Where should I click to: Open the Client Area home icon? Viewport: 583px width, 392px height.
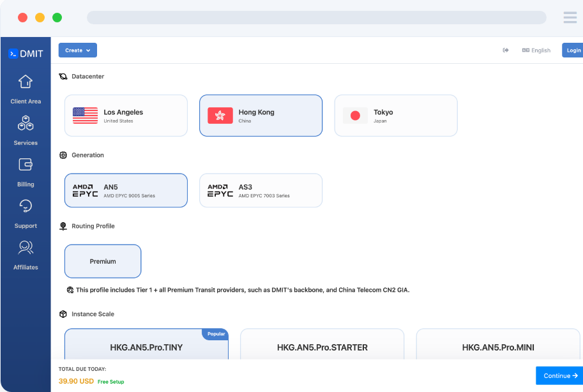26,82
